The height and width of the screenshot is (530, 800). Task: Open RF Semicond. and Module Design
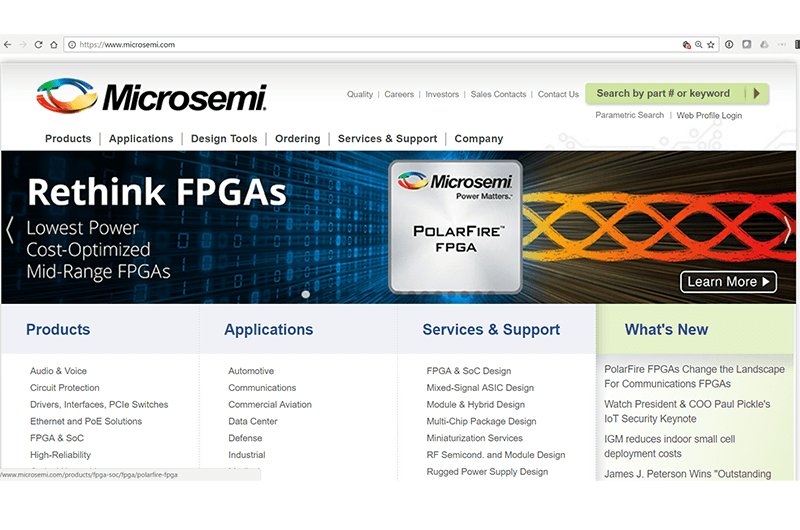click(496, 455)
